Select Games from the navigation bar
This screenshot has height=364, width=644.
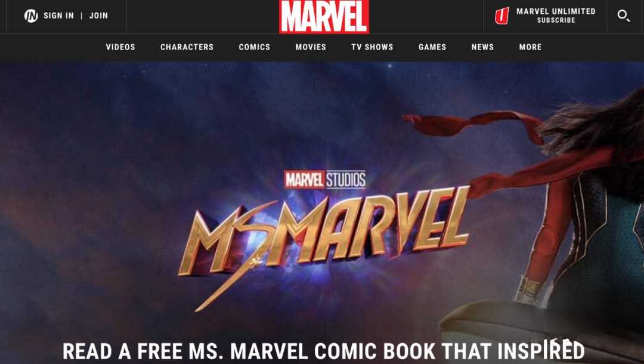pyautogui.click(x=432, y=47)
